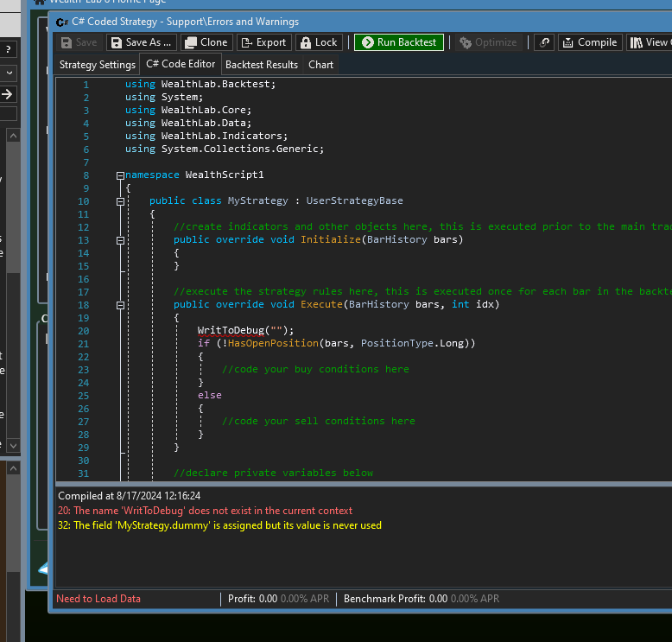
Task: Open the Chart tab
Action: 320,65
